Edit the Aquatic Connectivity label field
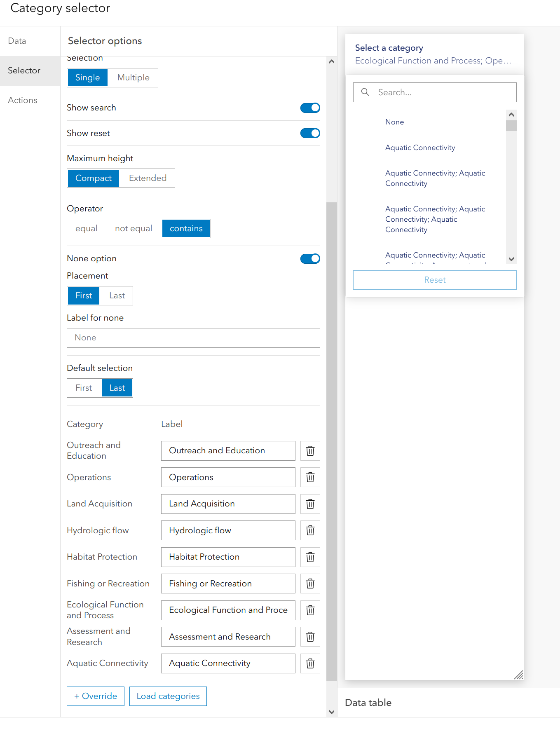The image size is (560, 736). [228, 663]
